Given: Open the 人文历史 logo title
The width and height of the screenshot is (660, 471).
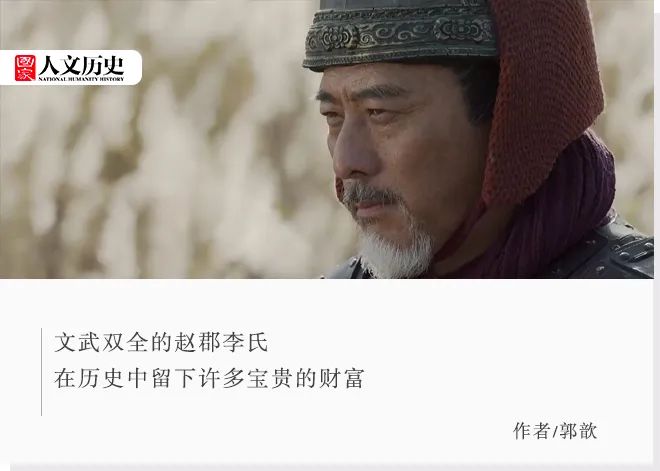Looking at the screenshot, I should (82, 65).
